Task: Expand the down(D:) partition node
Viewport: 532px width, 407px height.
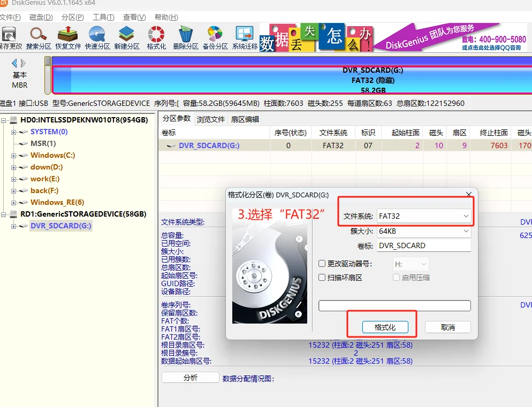Action: pos(13,167)
